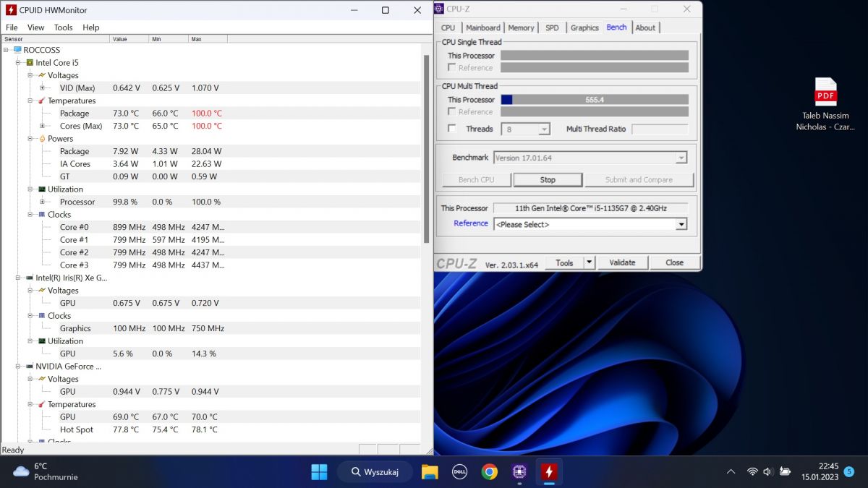Stop the running CPU benchmark
Screen dimensions: 868x488
coord(548,180)
